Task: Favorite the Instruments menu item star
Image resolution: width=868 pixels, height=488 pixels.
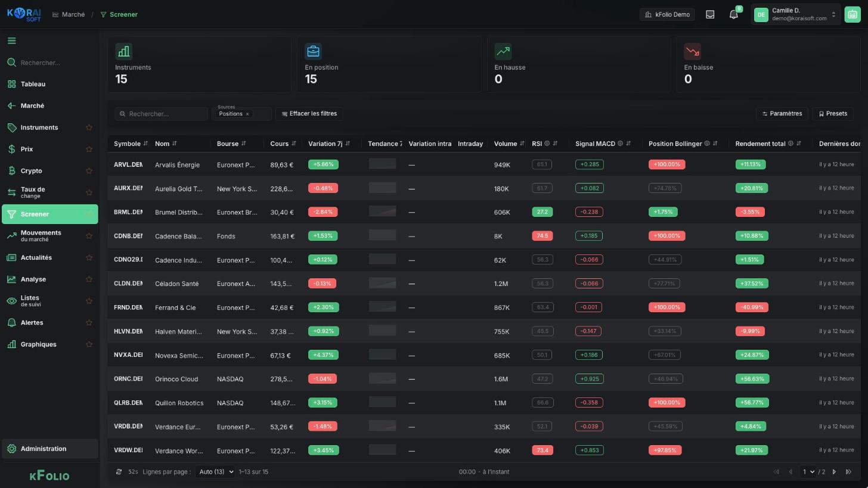Action: tap(89, 128)
